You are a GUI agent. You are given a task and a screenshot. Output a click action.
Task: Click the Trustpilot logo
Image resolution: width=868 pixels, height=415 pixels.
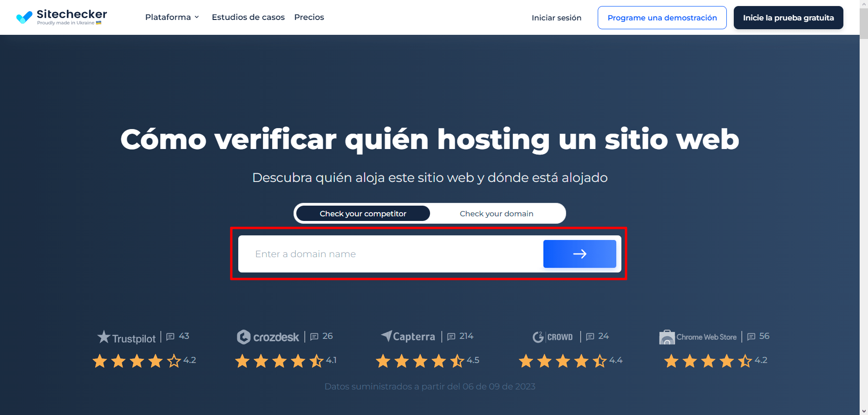click(126, 337)
